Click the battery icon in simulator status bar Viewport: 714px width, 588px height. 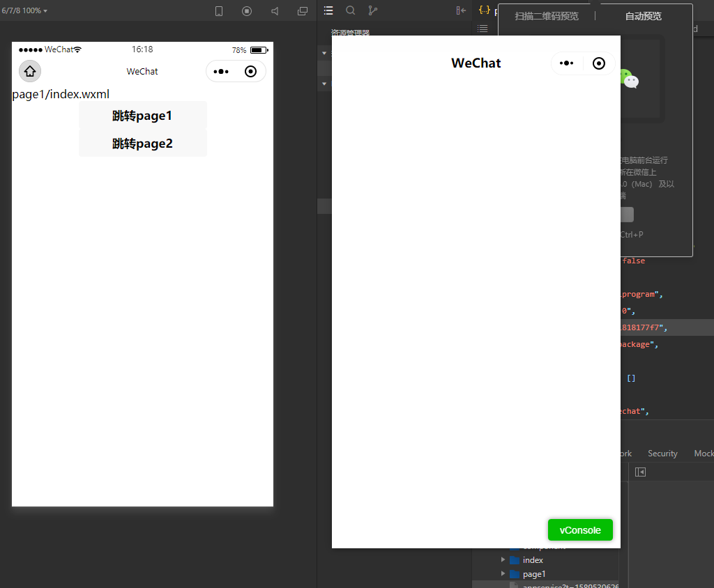point(259,50)
